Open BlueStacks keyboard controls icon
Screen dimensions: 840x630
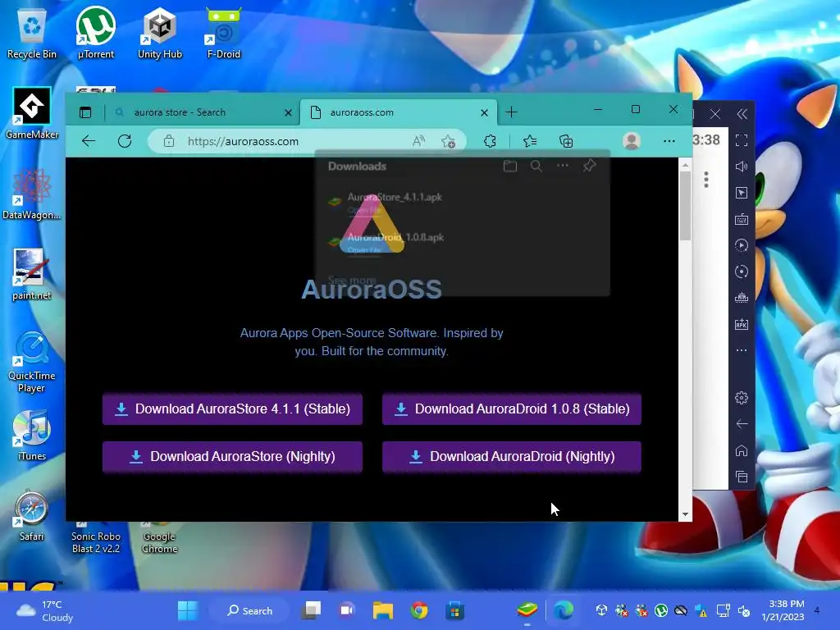click(x=742, y=219)
